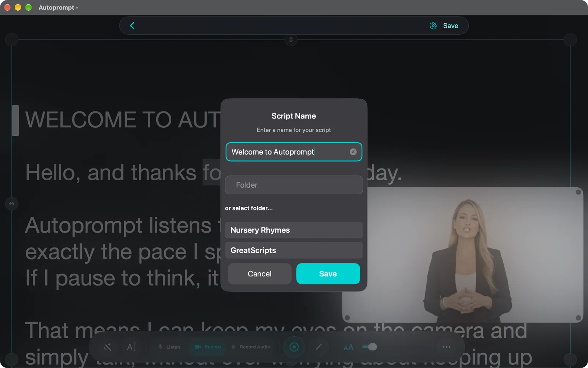Click the 'If I pause to think' line
588x368 pixels.
tap(123, 278)
